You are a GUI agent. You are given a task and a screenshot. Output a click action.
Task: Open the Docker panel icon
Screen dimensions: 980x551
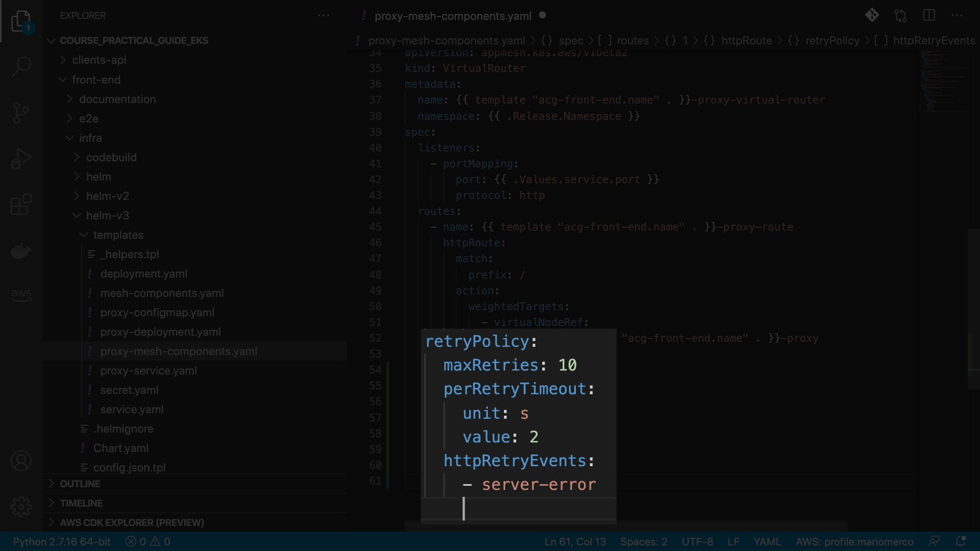point(21,251)
